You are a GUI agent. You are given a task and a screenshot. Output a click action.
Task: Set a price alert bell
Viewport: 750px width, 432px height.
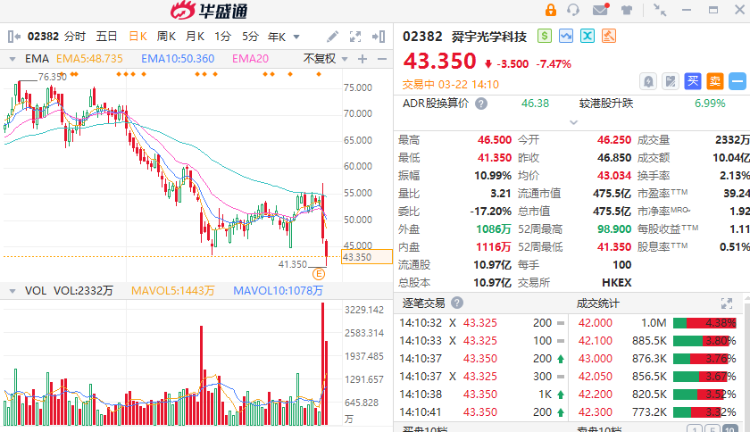pos(648,81)
